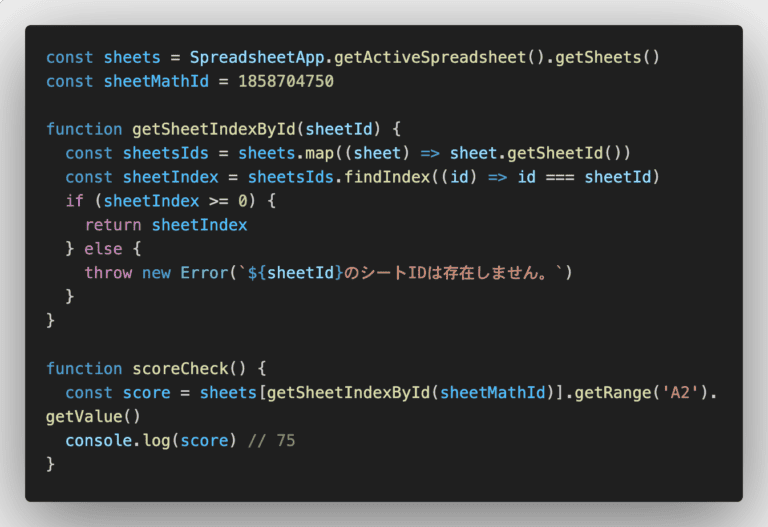Click the number 1858704750
Screen dimensions: 768x527
click(286, 81)
